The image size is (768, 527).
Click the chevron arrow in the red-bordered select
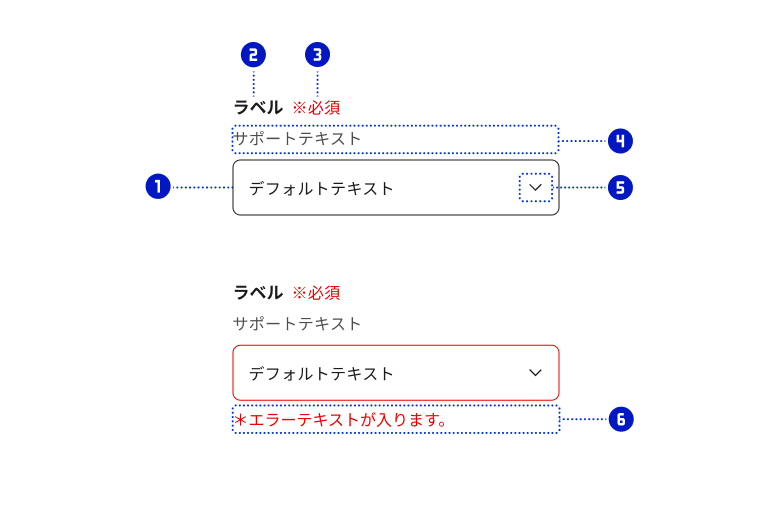[536, 373]
